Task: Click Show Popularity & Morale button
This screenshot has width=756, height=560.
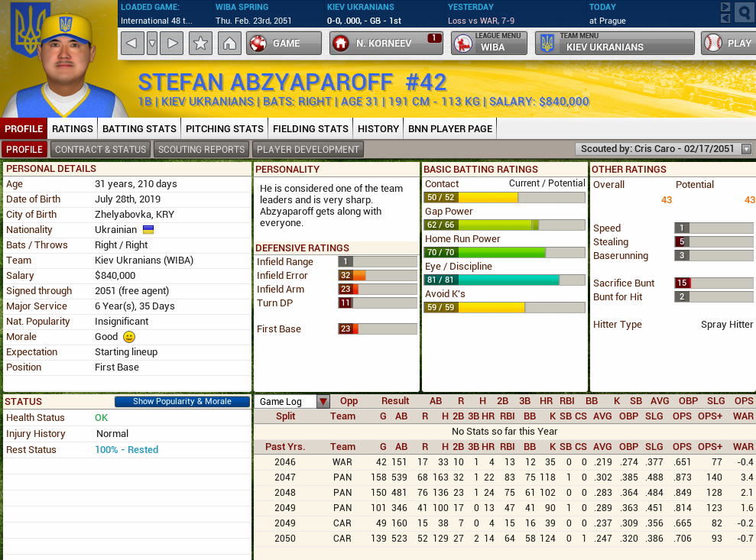Action: (x=182, y=402)
